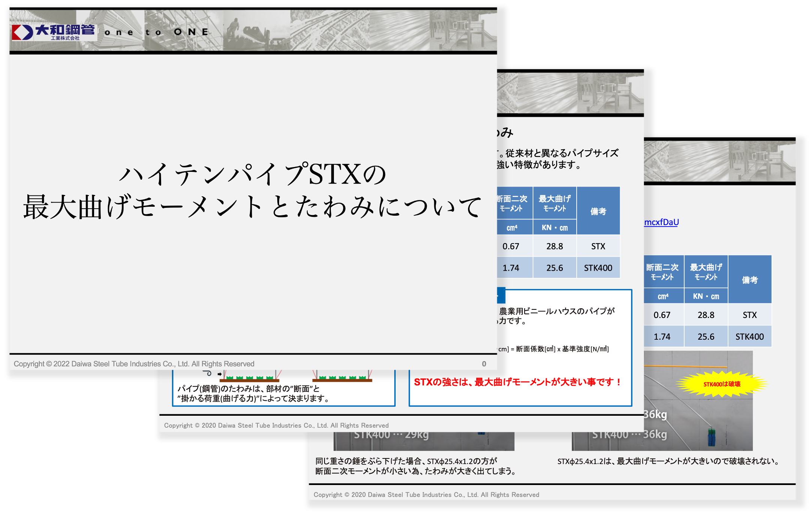The height and width of the screenshot is (515, 812).
Task: Click caption '最大曲げモーメントが大きいので破壊されない'
Action: 698,461
